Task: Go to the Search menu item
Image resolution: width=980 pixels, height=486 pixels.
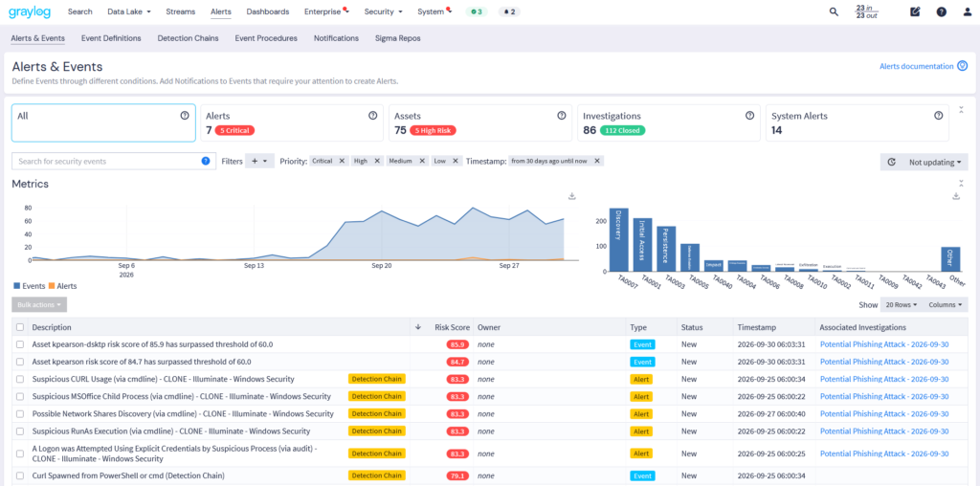Action: click(80, 11)
